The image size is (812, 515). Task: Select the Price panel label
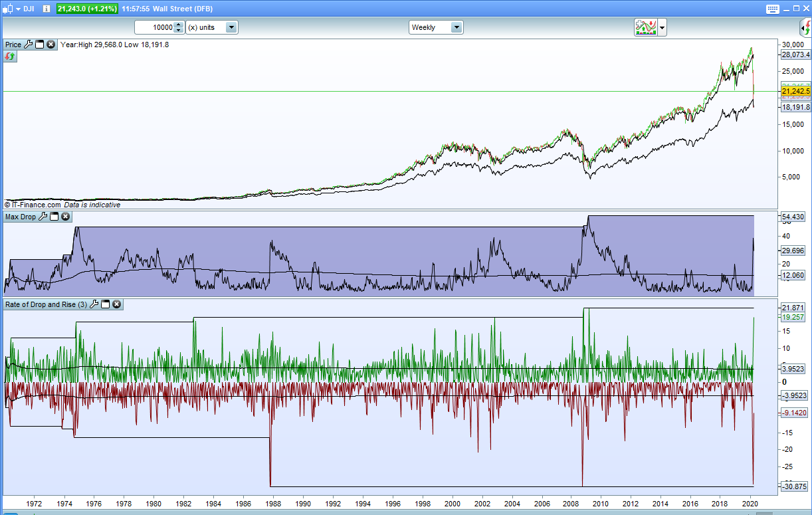point(13,45)
